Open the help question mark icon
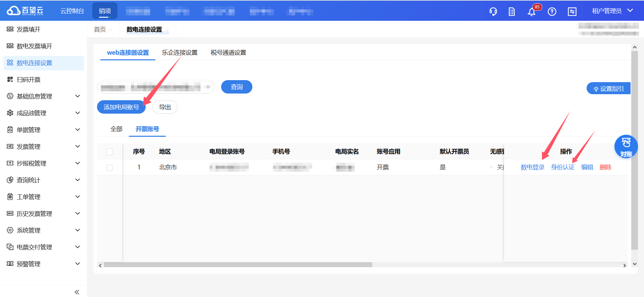Screen dimensions: 644x297 552,12
